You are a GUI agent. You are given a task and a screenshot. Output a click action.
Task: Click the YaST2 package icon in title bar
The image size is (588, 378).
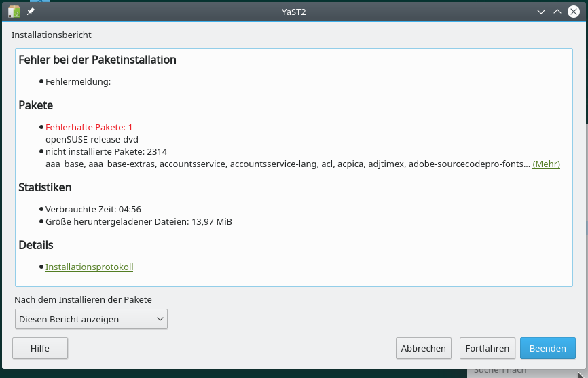pyautogui.click(x=14, y=12)
